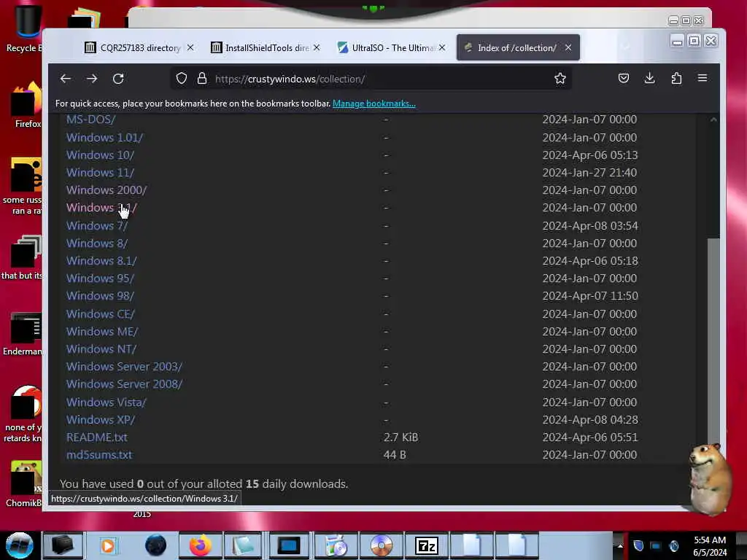Show hidden tray icons arrow

click(620, 545)
